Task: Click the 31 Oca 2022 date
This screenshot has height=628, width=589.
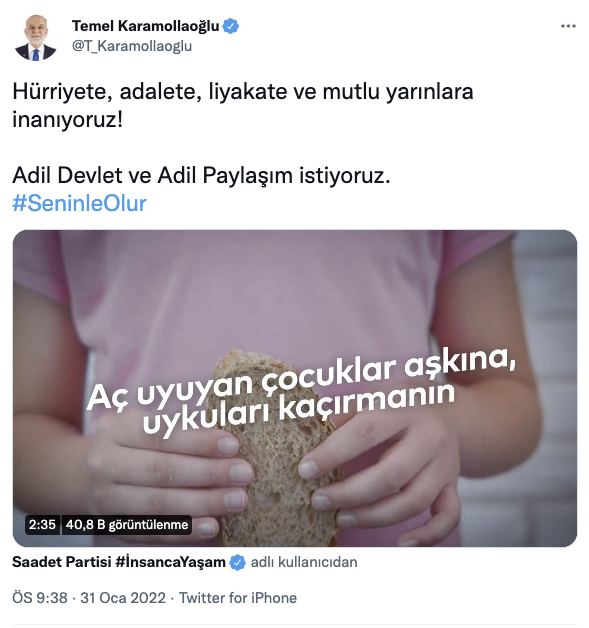Action: [123, 598]
